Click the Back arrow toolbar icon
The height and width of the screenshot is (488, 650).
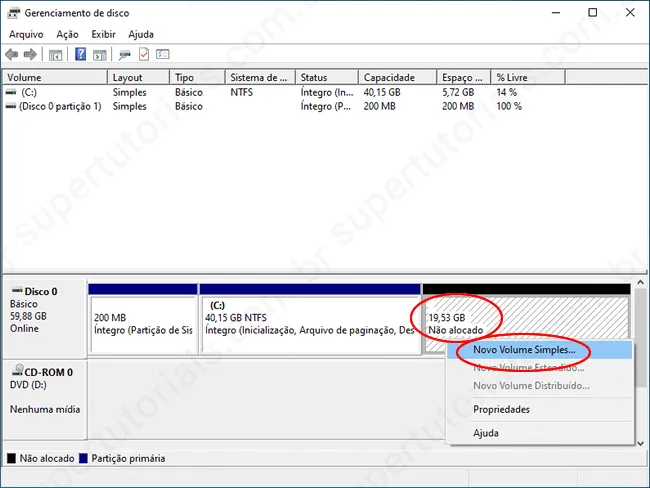tap(12, 54)
